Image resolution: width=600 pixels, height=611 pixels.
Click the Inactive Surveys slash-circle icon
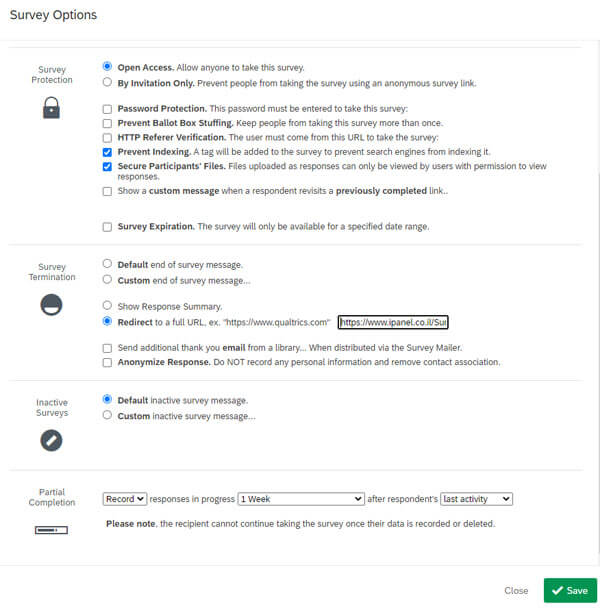click(x=51, y=440)
